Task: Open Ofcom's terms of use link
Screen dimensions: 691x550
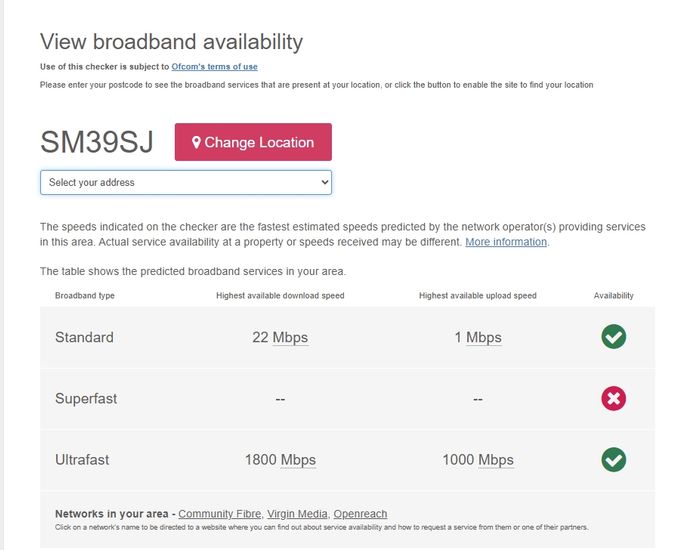Action: (214, 67)
